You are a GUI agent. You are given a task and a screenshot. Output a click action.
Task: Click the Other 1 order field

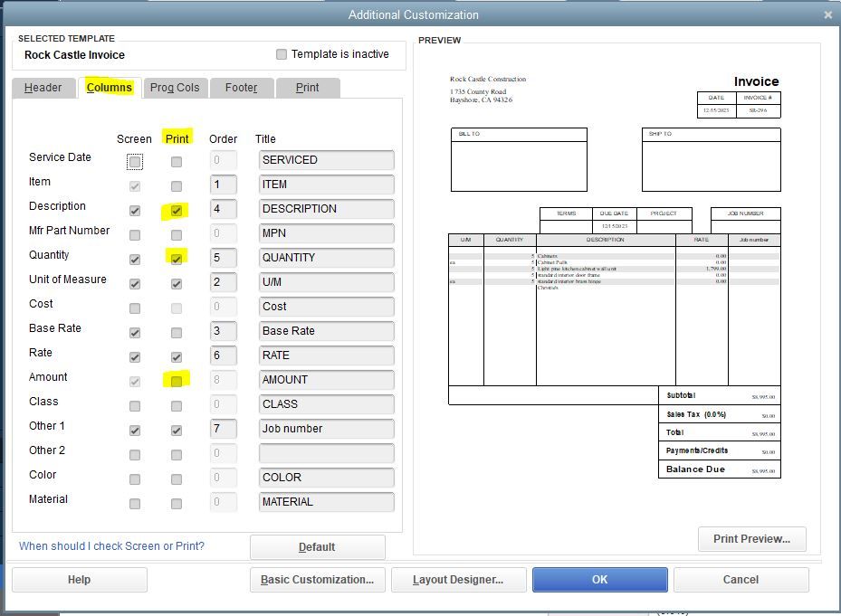pyautogui.click(x=223, y=429)
